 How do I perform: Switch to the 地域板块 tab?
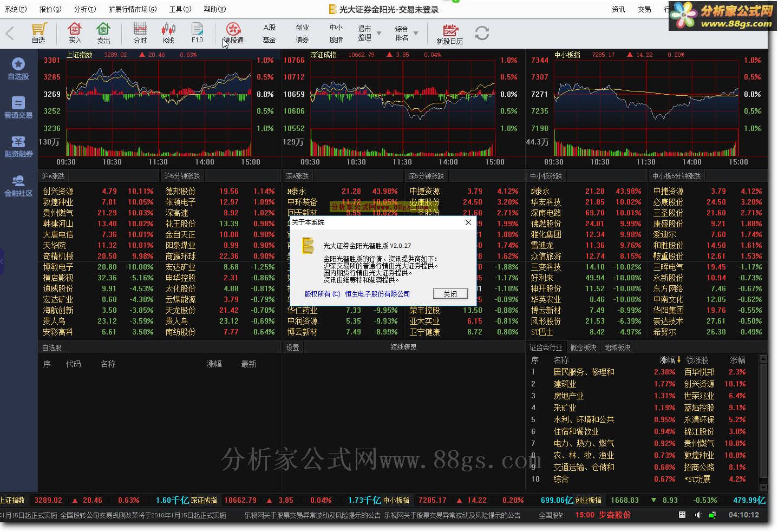(618, 347)
